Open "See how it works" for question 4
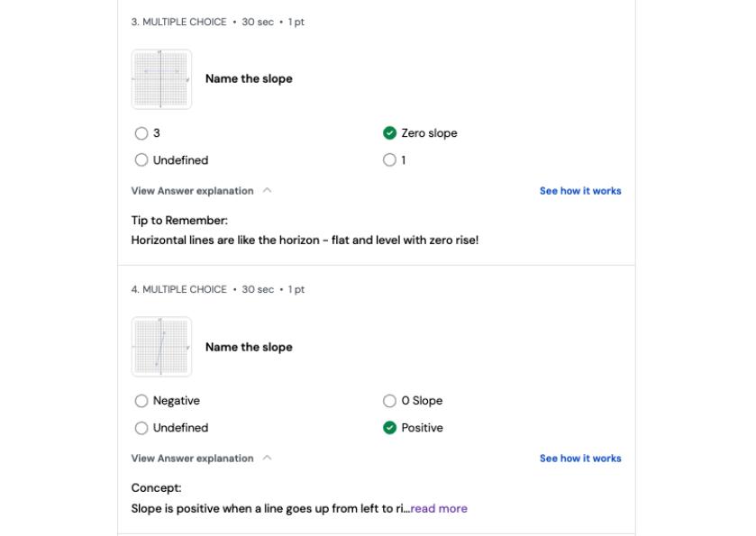 [579, 459]
